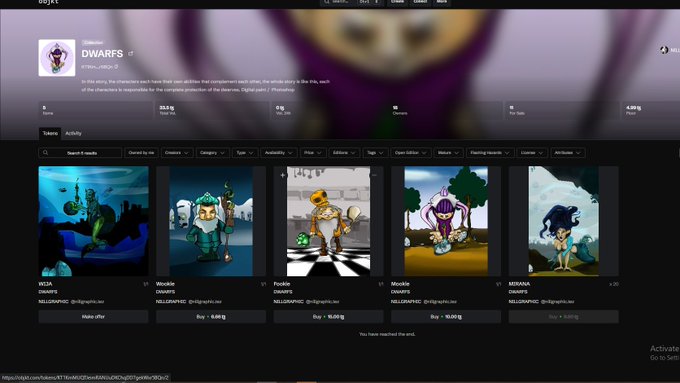Click the search magnifier icon in filter bar
Screen dimensions: 680x383
(x=46, y=153)
